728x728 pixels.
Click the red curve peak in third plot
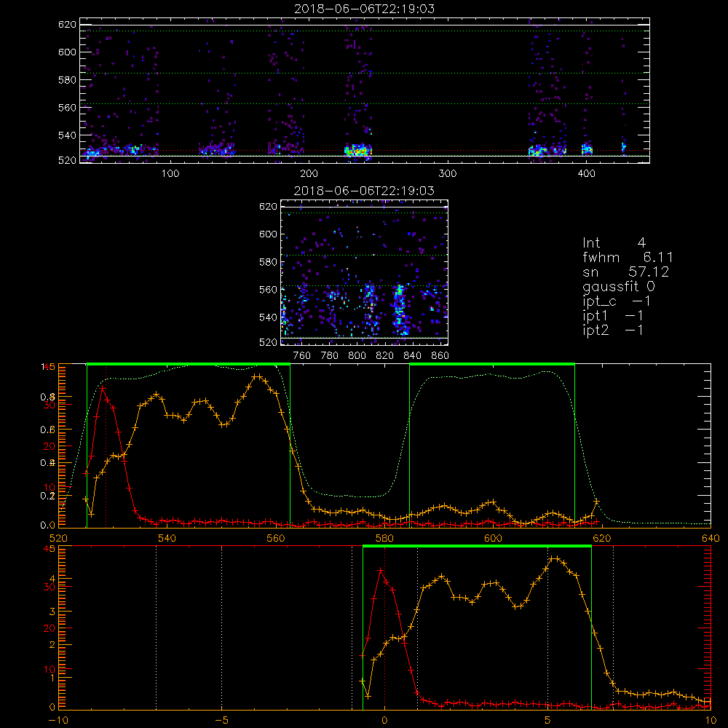pyautogui.click(x=102, y=388)
